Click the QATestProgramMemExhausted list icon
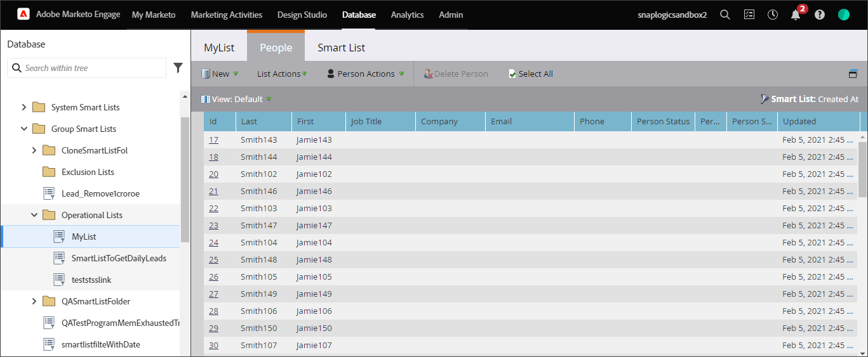Image resolution: width=868 pixels, height=357 pixels. click(49, 323)
